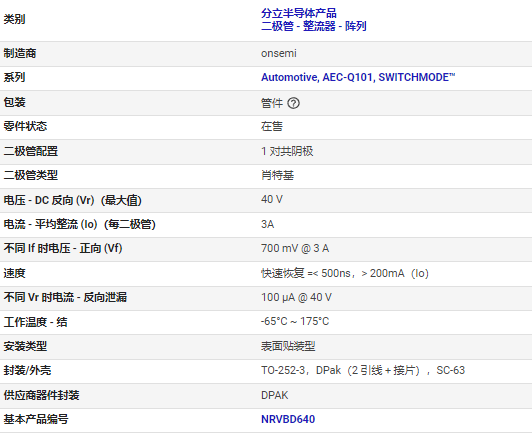Click the 3A average rectified current value
This screenshot has width=532, height=433.
(267, 224)
